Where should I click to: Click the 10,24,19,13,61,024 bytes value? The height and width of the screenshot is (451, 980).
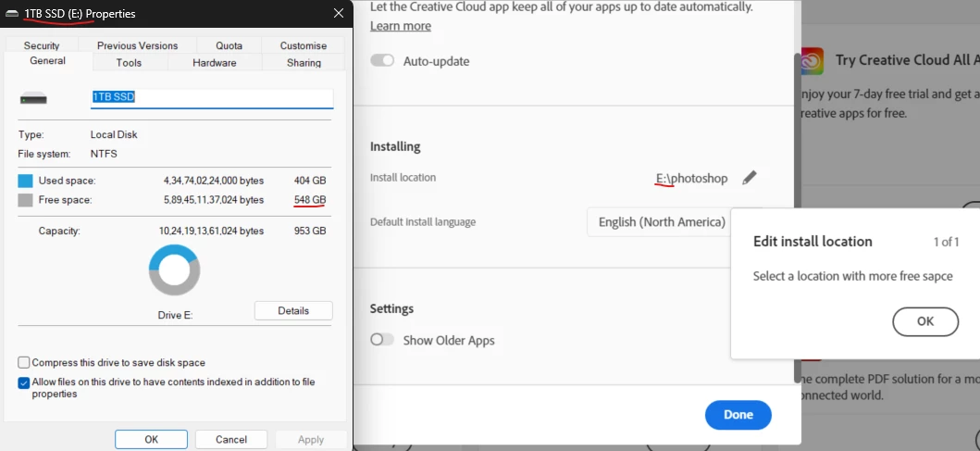211,231
